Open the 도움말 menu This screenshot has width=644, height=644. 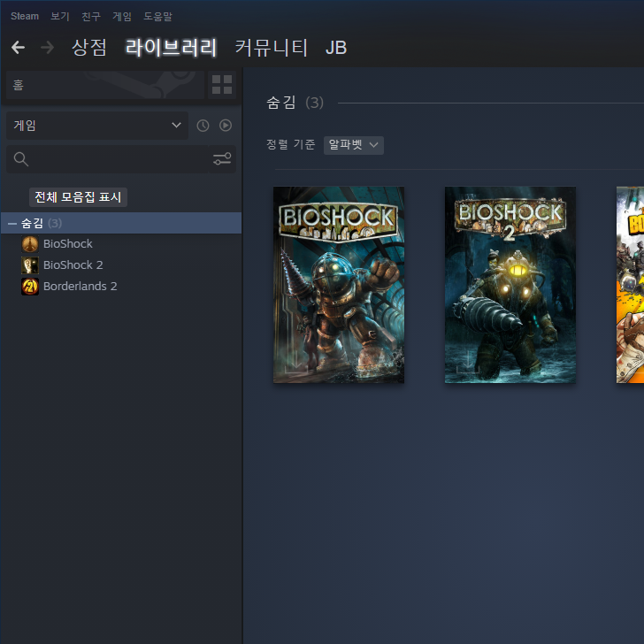click(157, 17)
